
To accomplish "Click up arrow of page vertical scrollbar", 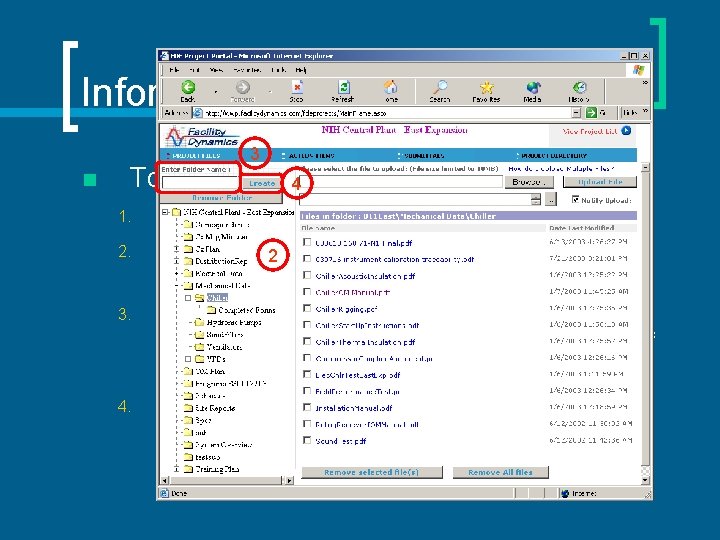I will 645,167.
